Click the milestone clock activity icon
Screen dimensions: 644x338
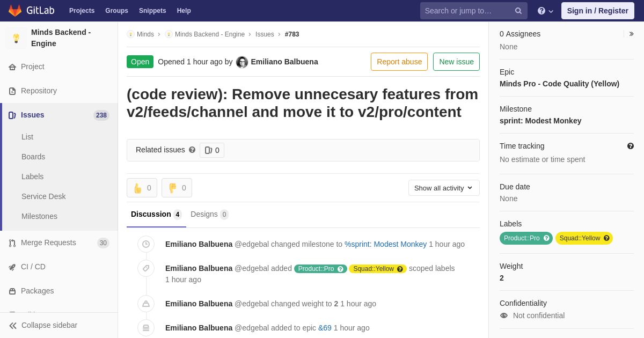(146, 244)
